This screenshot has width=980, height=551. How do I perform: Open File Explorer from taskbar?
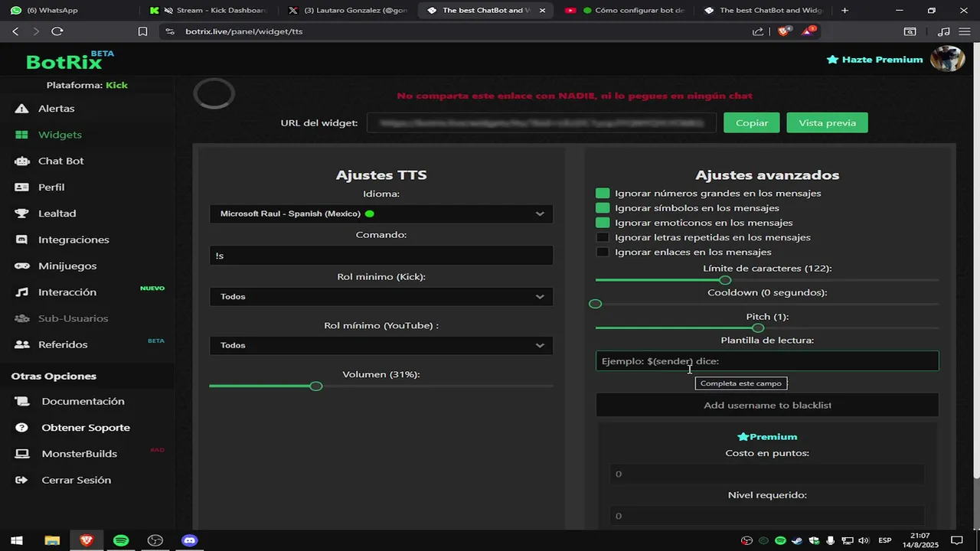(x=52, y=540)
